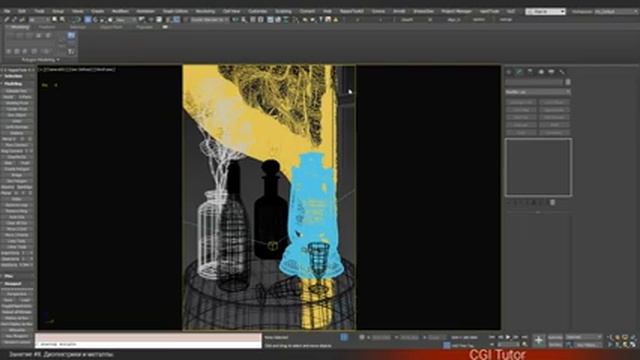Click the object color swatch
The height and width of the screenshot is (360, 640).
point(568,82)
